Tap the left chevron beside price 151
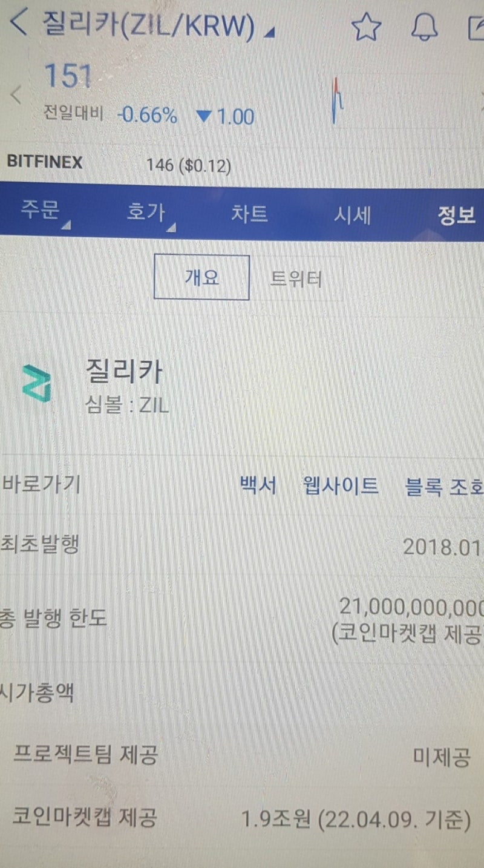 click(16, 94)
